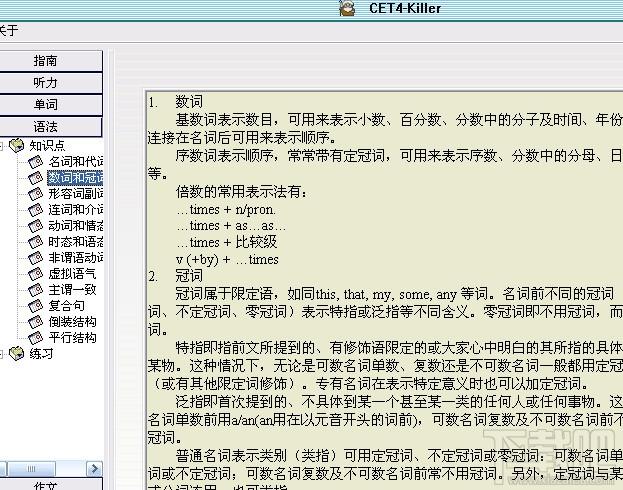Viewport: 623px width, 490px height.
Task: Click the icon beside 形容词副词
Action: tap(35, 194)
